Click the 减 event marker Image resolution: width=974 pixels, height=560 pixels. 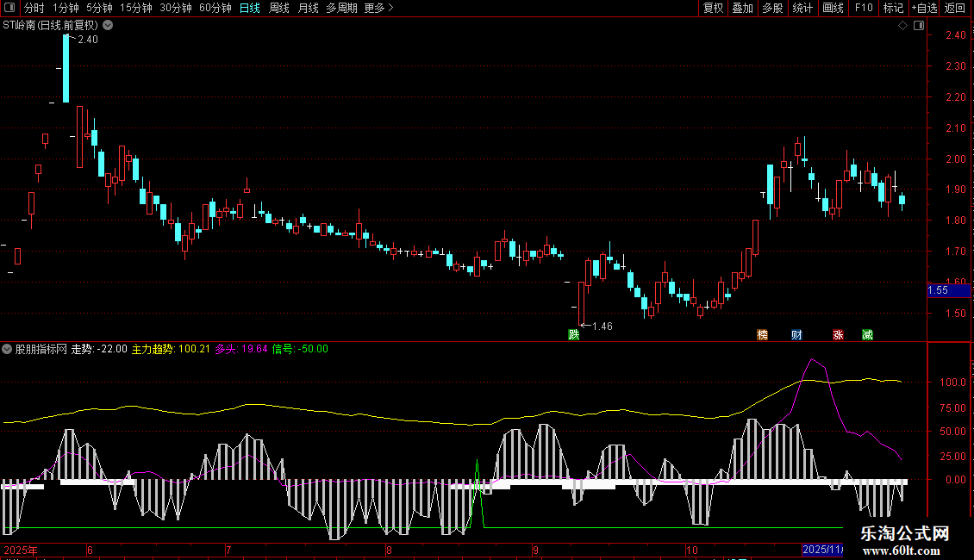tap(868, 334)
